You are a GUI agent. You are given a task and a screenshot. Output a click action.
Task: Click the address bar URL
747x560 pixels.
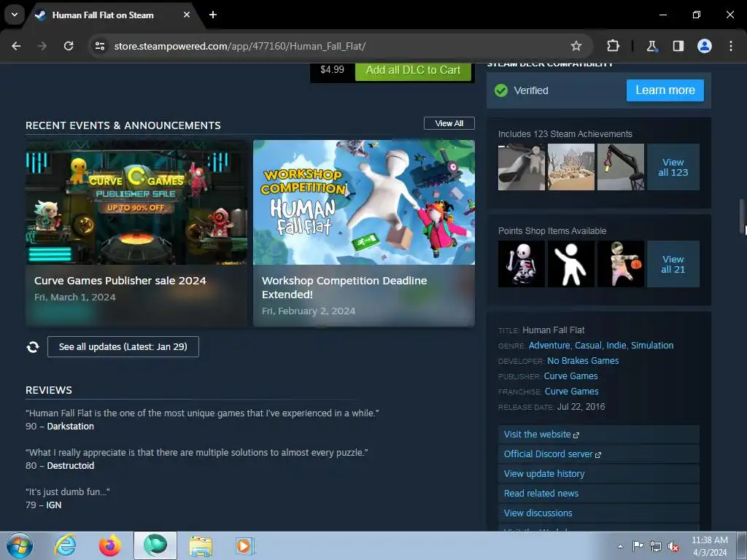coord(239,46)
